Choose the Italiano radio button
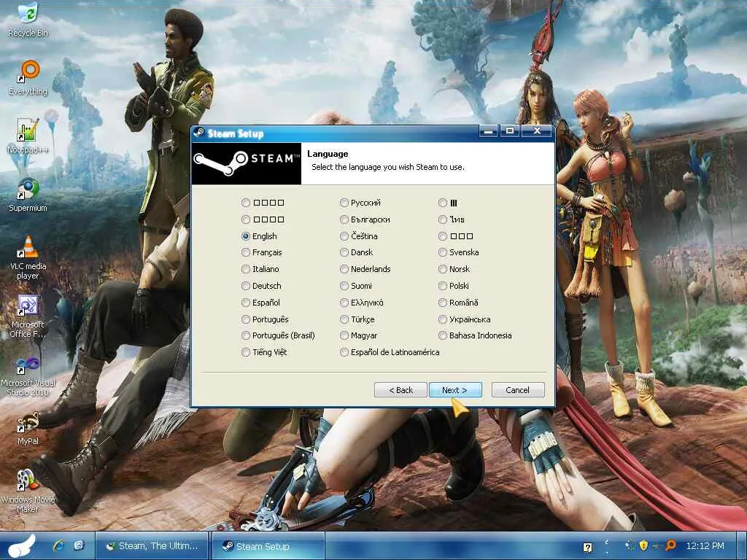Viewport: 747px width, 560px height. tap(260, 269)
